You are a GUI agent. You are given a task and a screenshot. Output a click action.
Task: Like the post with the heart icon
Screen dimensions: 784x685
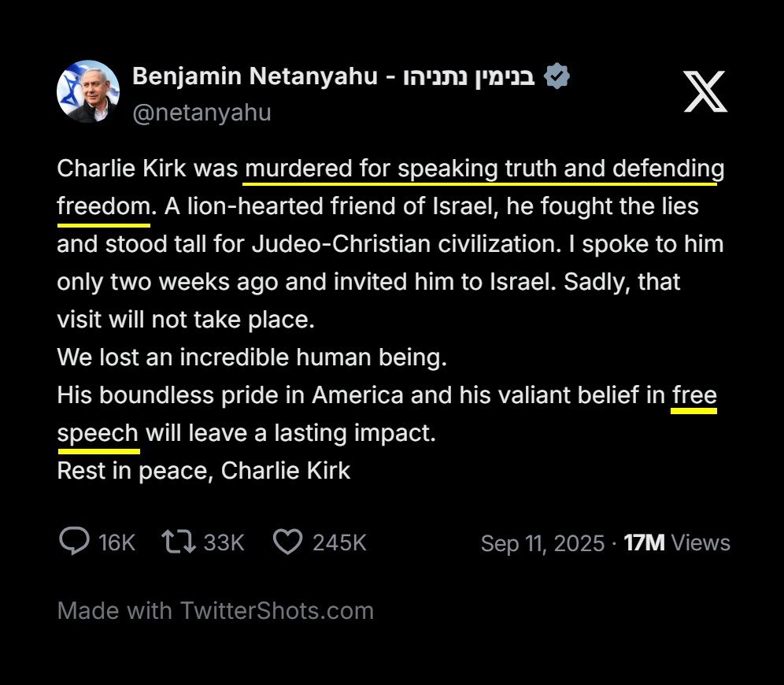click(x=287, y=542)
